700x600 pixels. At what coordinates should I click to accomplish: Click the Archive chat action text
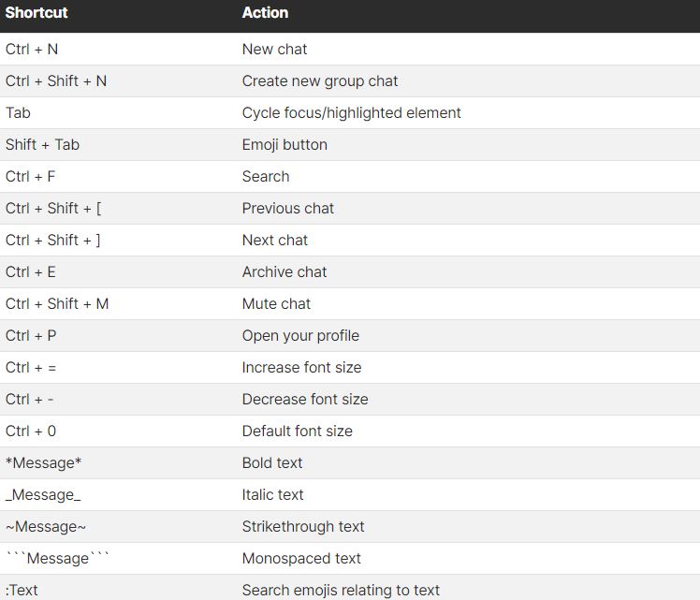tap(284, 271)
